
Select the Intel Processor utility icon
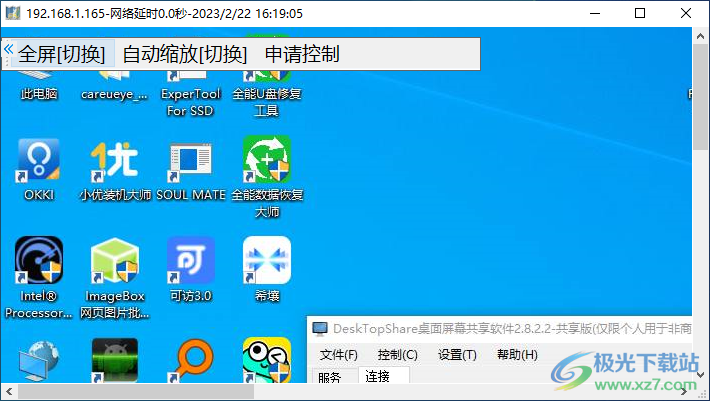(x=38, y=260)
